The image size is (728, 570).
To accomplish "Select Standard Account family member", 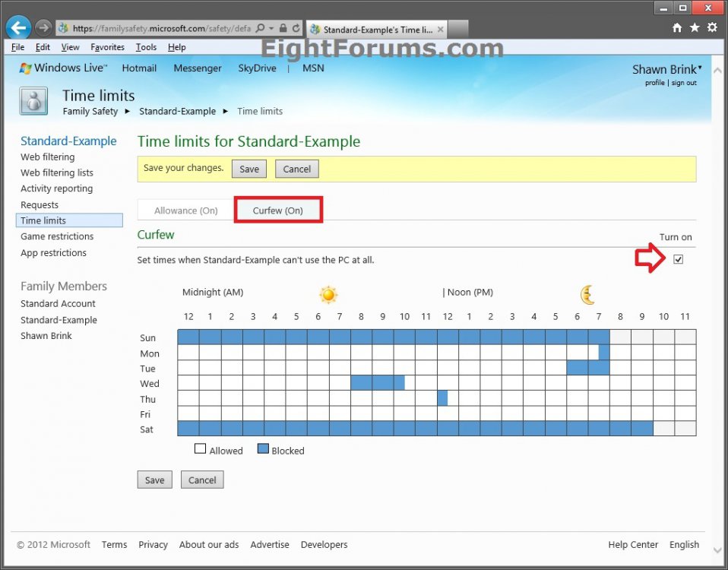I will pyautogui.click(x=58, y=303).
